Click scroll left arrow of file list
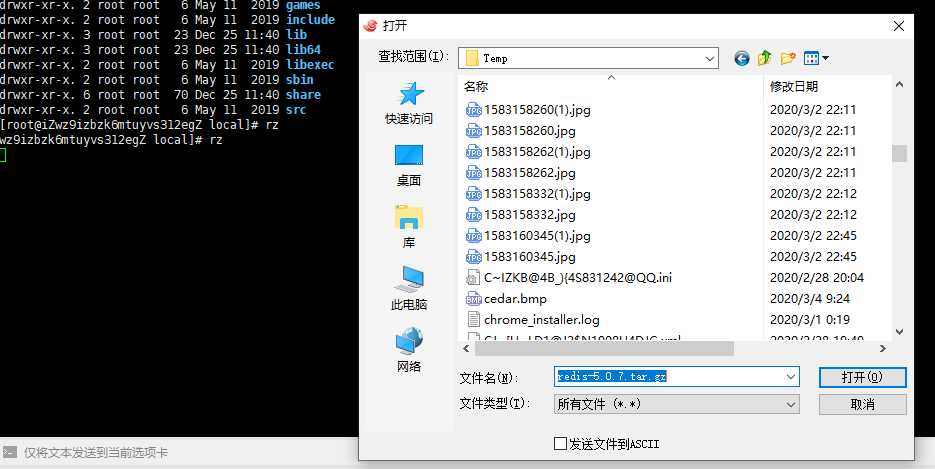This screenshot has height=469, width=935. (x=466, y=349)
